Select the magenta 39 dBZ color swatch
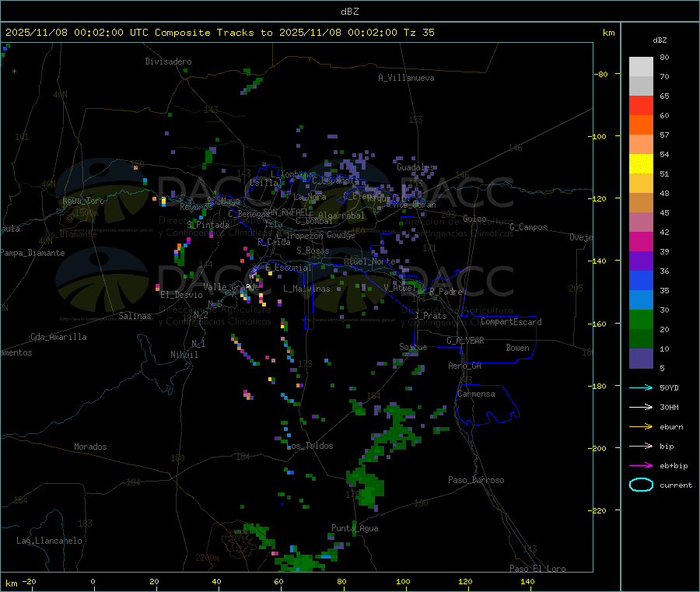The width and height of the screenshot is (700, 592). pos(641,241)
